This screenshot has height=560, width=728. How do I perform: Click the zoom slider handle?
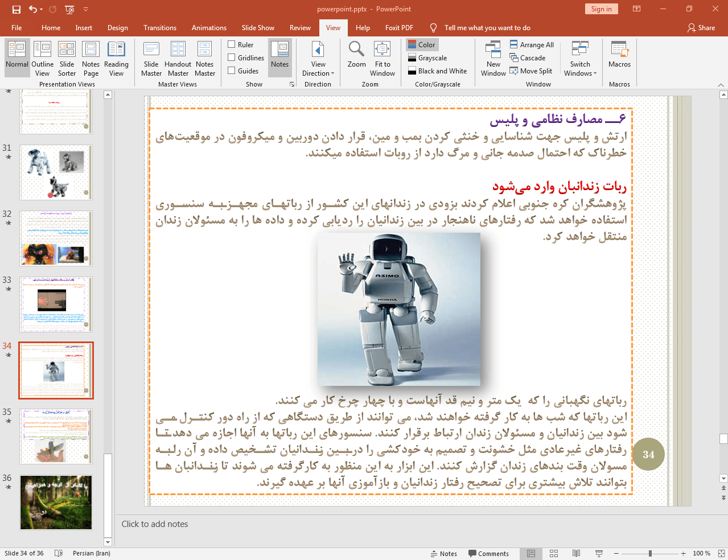click(650, 554)
